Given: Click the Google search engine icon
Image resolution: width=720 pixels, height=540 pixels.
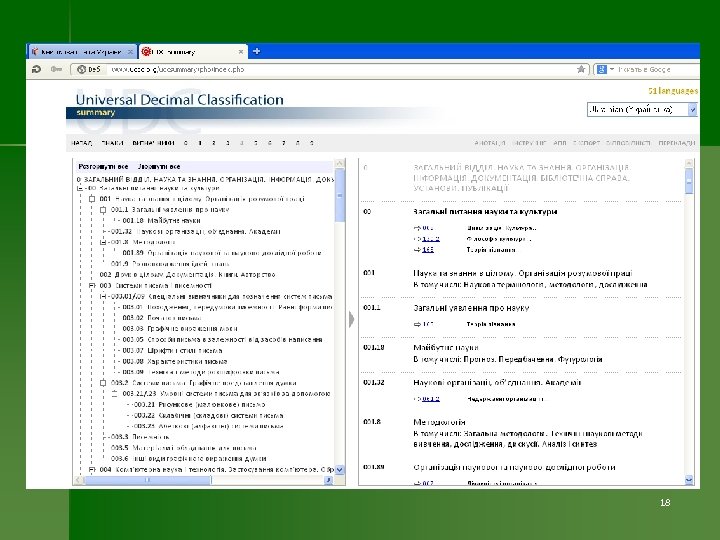Looking at the screenshot, I should (602, 69).
